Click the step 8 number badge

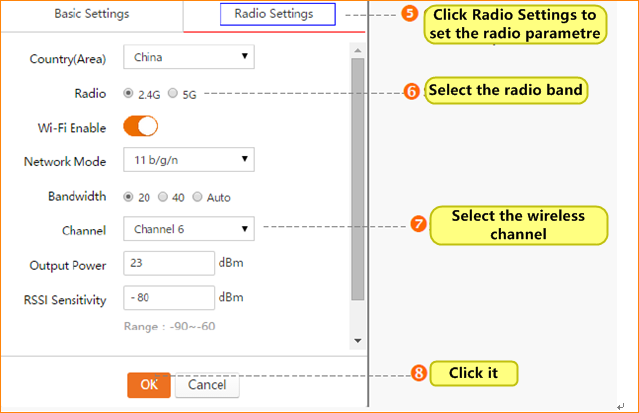[419, 373]
